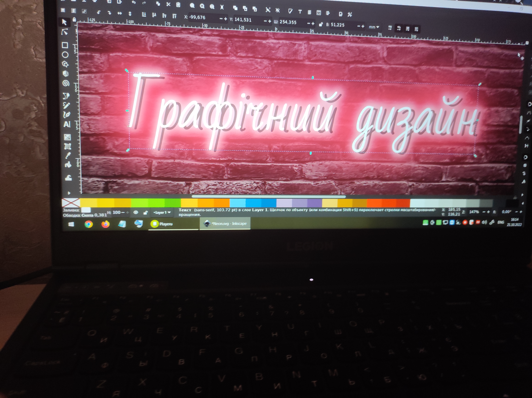
Task: Select the Calligraphy tool
Action: tap(67, 115)
